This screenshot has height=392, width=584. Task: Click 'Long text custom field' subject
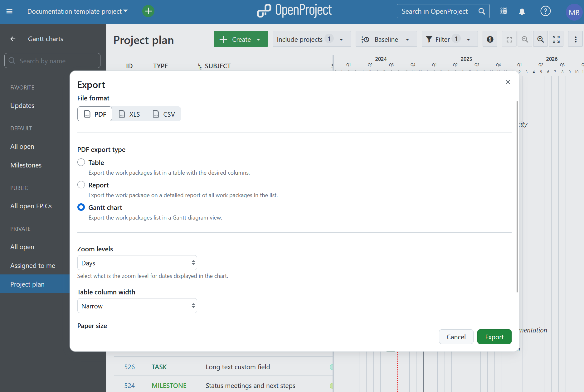click(238, 367)
